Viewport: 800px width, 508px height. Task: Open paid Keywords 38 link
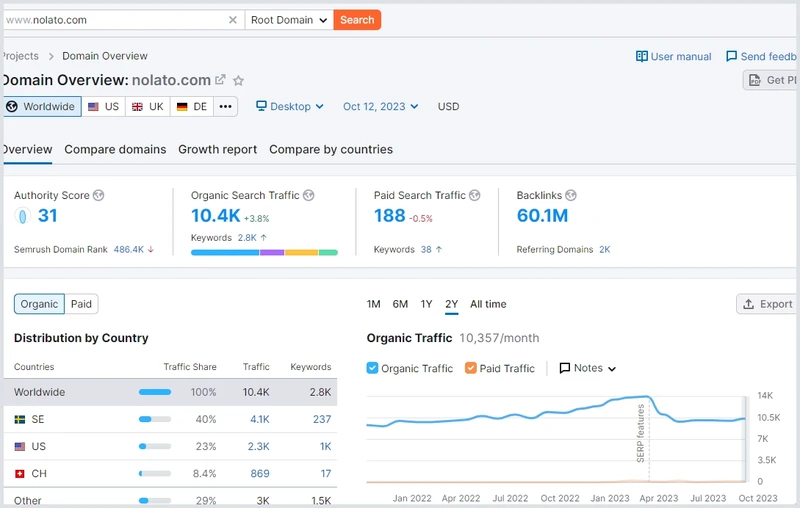tap(426, 249)
